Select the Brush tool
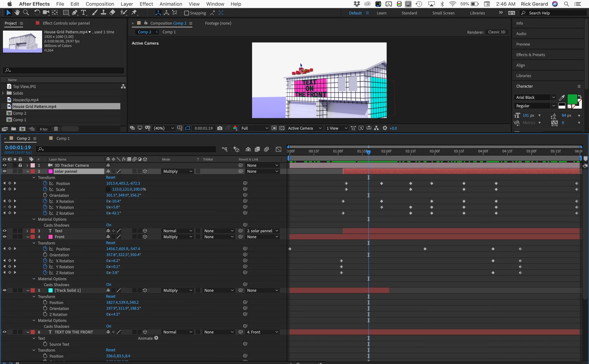 [95, 13]
